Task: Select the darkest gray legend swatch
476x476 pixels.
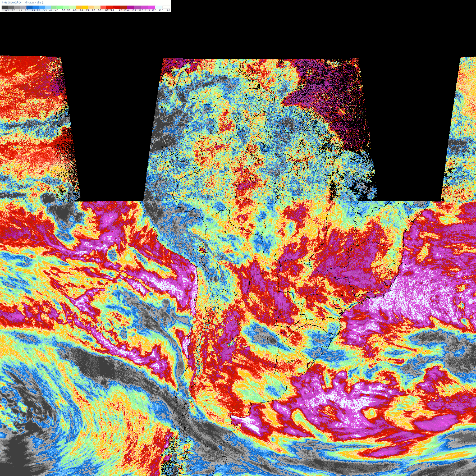Action: (x=4, y=7)
